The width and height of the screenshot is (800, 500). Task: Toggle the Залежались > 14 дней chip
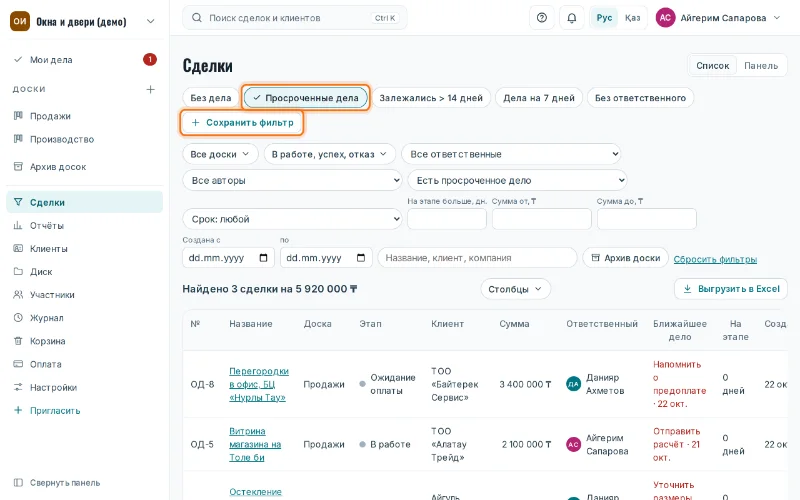[x=431, y=98]
